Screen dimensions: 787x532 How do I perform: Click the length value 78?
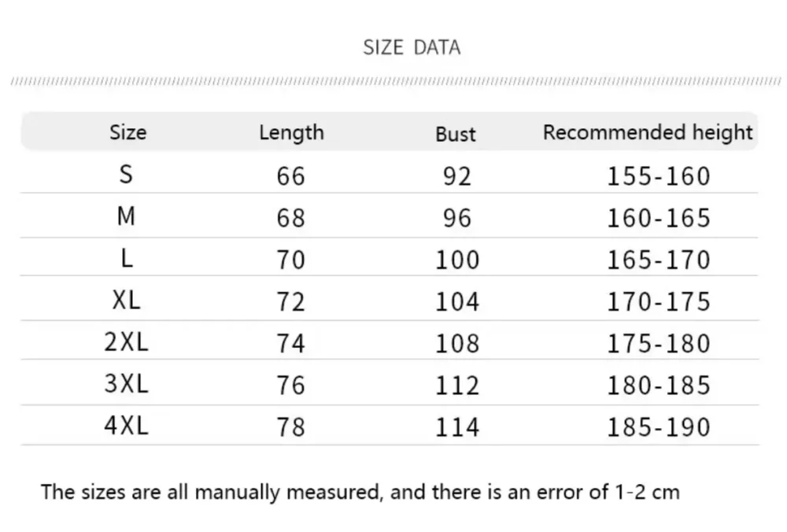290,427
